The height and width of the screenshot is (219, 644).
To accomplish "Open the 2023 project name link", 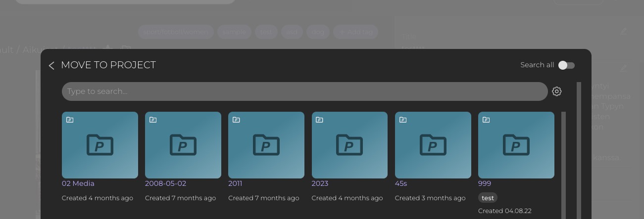I will point(320,183).
